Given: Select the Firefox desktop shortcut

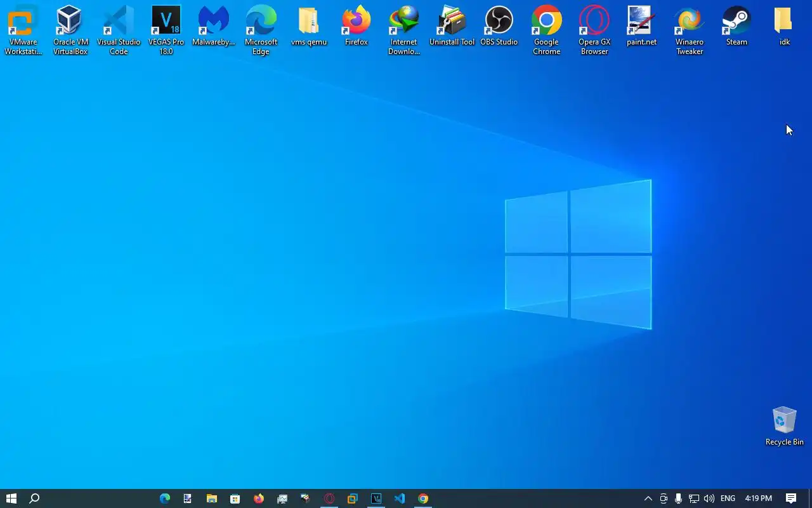Looking at the screenshot, I should pos(356,26).
